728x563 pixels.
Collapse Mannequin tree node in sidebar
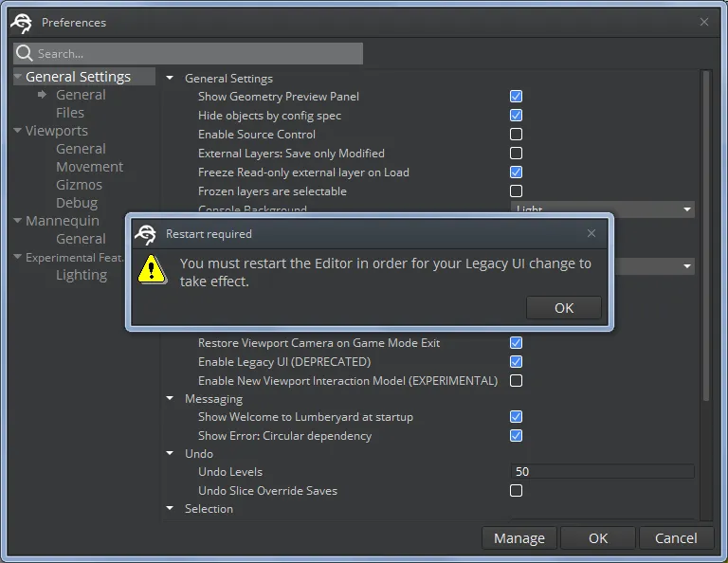(x=18, y=221)
